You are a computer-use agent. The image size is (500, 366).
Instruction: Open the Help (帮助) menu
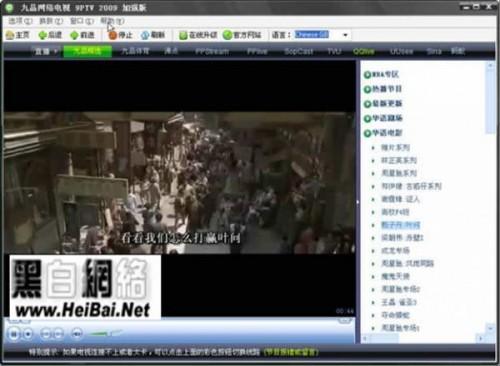pyautogui.click(x=112, y=21)
